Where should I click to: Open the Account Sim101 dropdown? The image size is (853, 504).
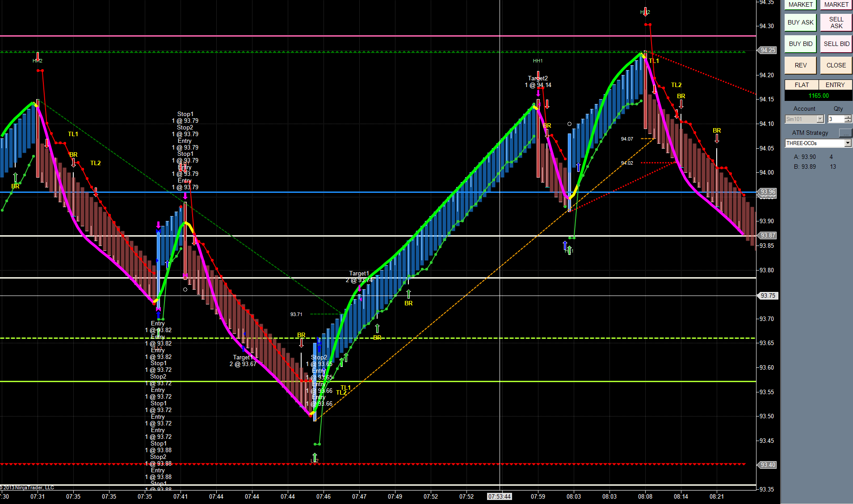[x=820, y=119]
